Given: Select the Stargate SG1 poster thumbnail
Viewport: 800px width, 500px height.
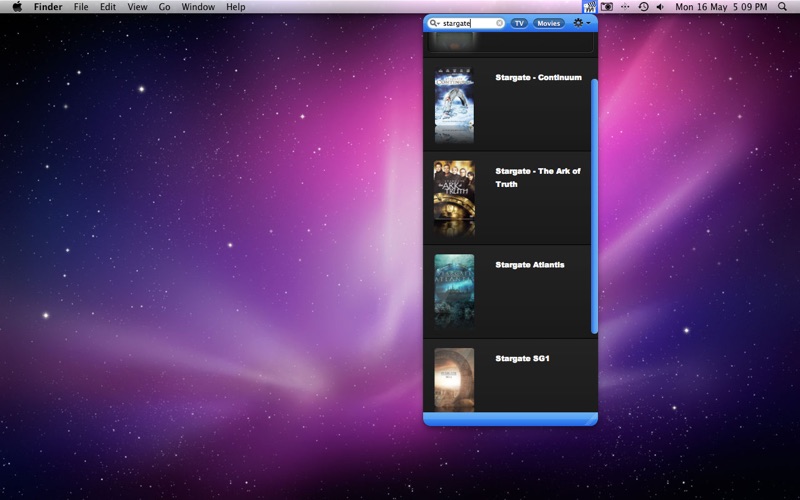Looking at the screenshot, I should (454, 379).
